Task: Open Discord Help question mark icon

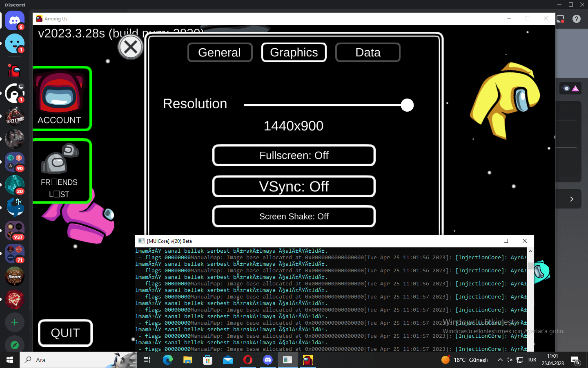Action: coord(577,19)
